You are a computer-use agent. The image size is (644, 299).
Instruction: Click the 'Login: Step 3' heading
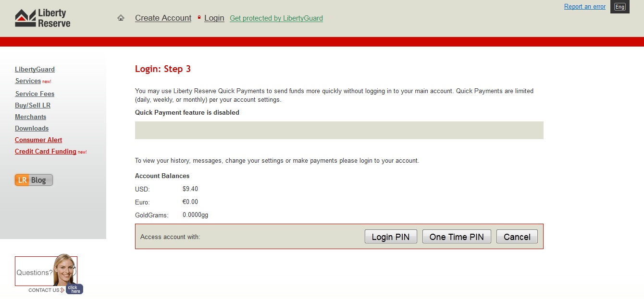point(163,69)
